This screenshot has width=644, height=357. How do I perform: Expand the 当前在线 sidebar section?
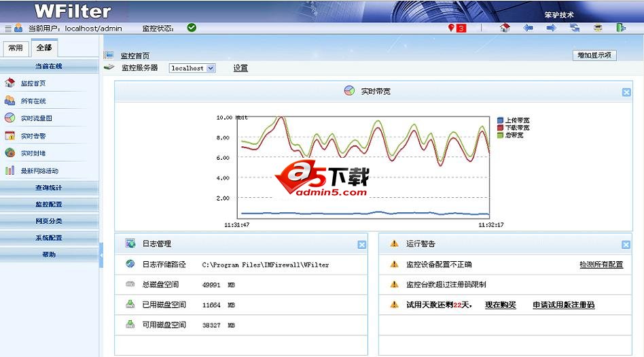coord(49,66)
